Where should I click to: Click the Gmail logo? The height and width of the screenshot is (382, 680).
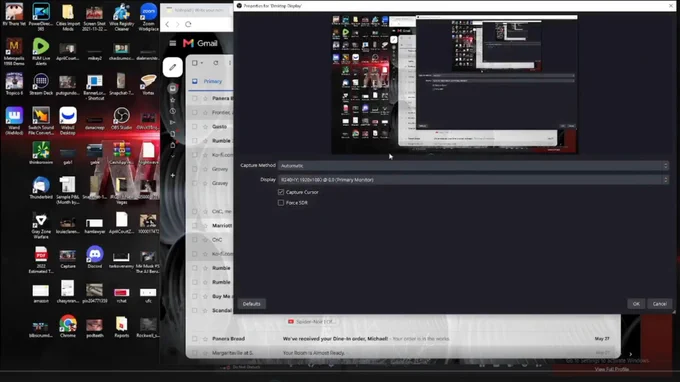pos(200,43)
